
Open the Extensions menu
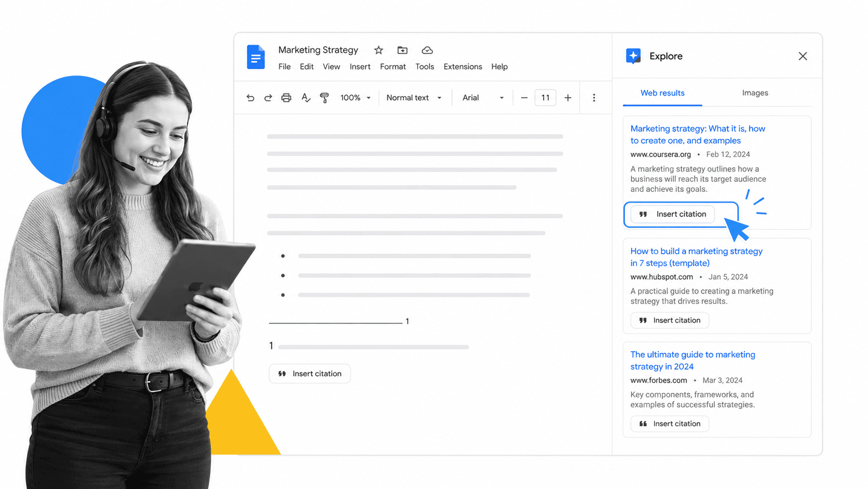(x=463, y=67)
